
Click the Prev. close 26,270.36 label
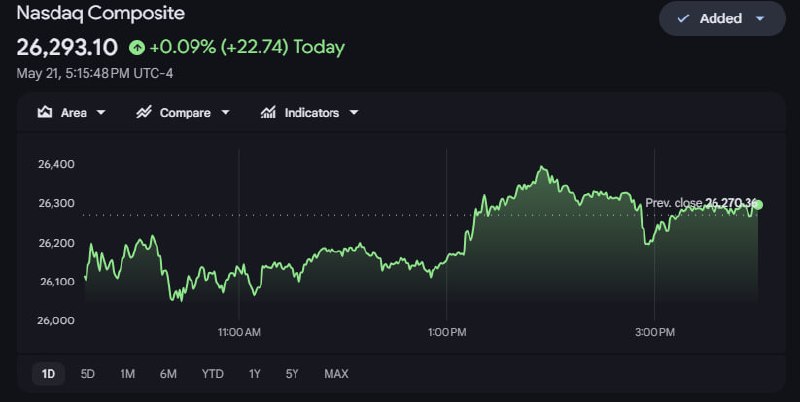click(x=700, y=203)
